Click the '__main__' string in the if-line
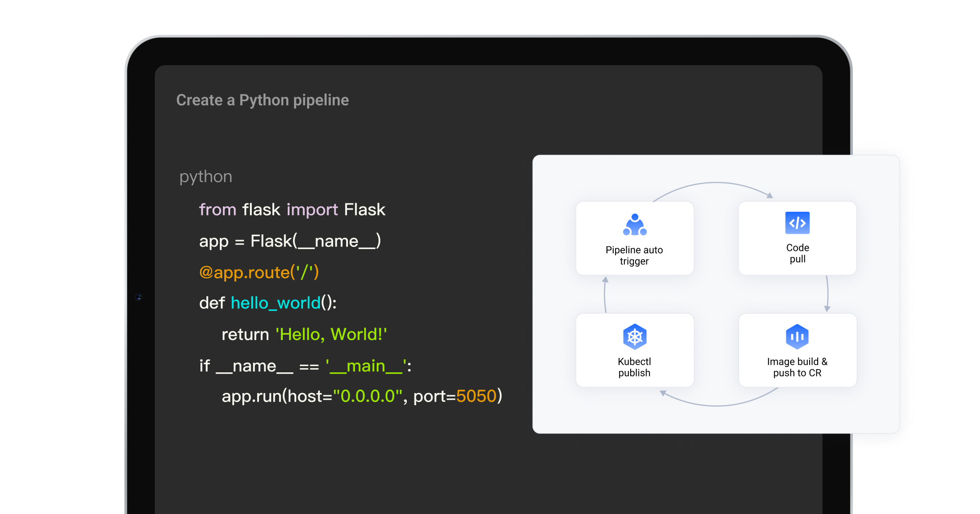This screenshot has height=514, width=980. point(366,366)
